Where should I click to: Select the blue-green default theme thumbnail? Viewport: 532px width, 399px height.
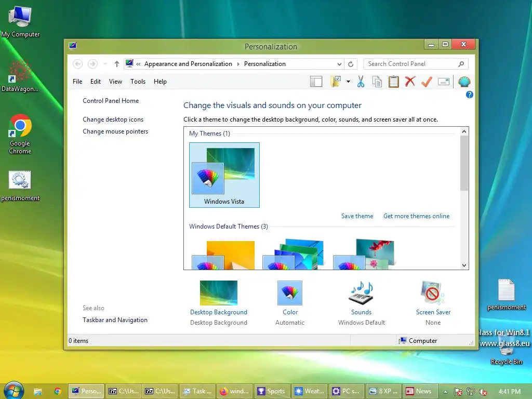pos(294,254)
